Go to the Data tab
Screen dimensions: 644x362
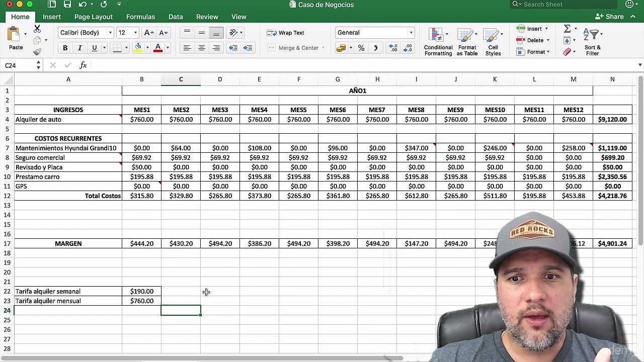[176, 17]
